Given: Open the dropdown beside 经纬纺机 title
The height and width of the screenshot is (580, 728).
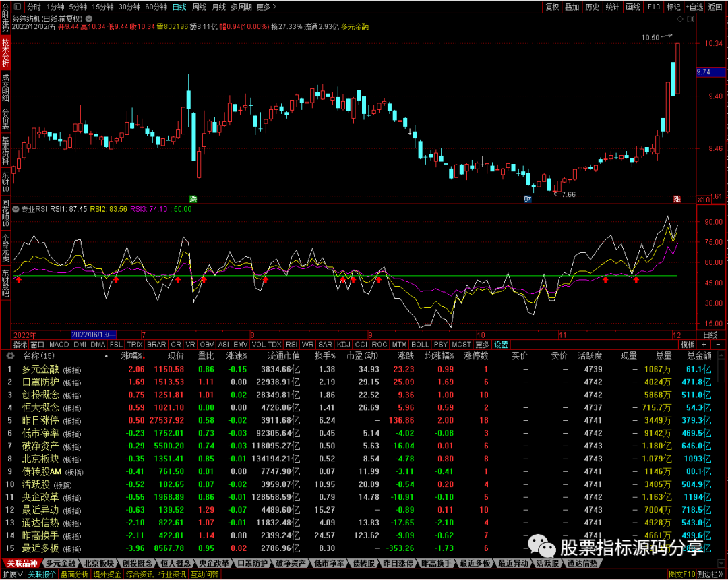Looking at the screenshot, I should (x=89, y=19).
